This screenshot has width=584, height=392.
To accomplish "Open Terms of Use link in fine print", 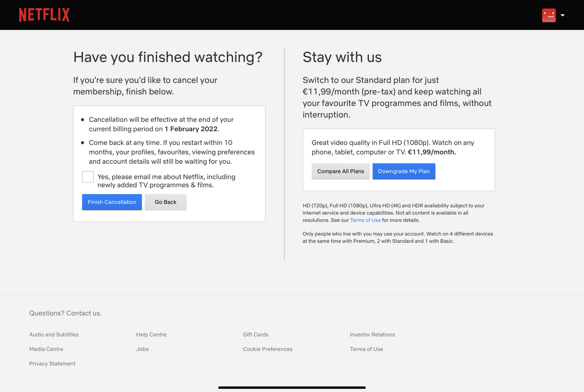I will 365,220.
